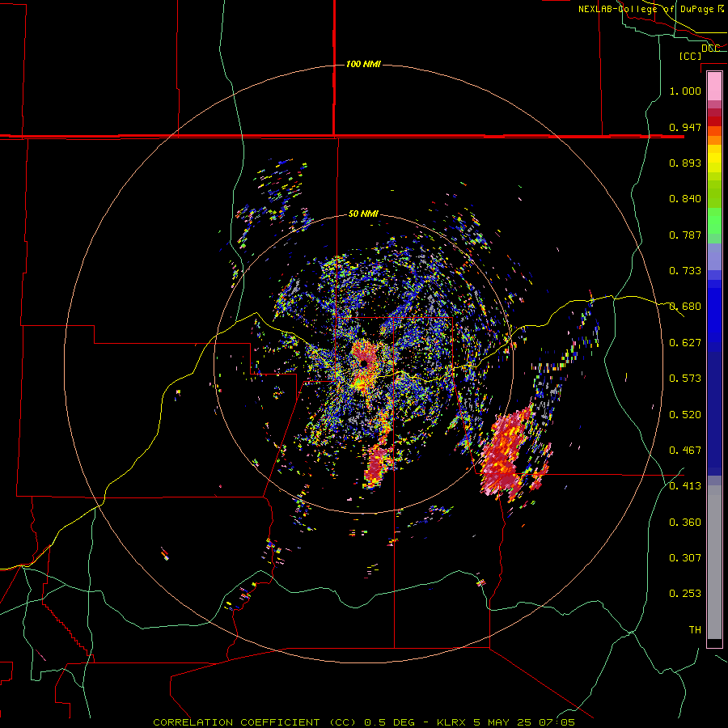Select the 0.733 scale value
The height and width of the screenshot is (728, 728).
pyautogui.click(x=685, y=271)
